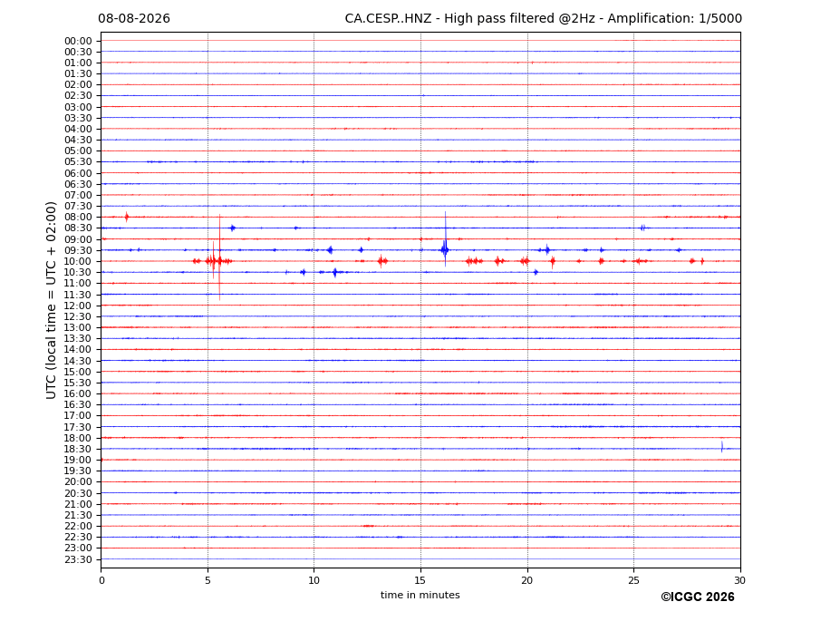Click the red event near start of 08:00 trace
This screenshot has width=840, height=631.
point(127,217)
